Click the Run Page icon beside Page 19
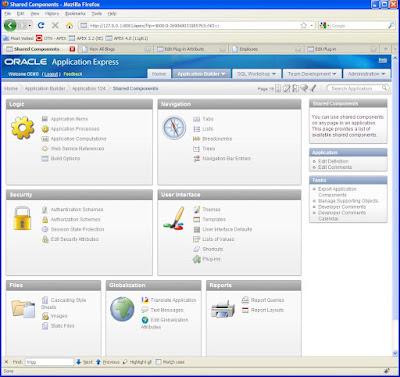Image resolution: width=400 pixels, height=377 pixels. click(x=278, y=88)
